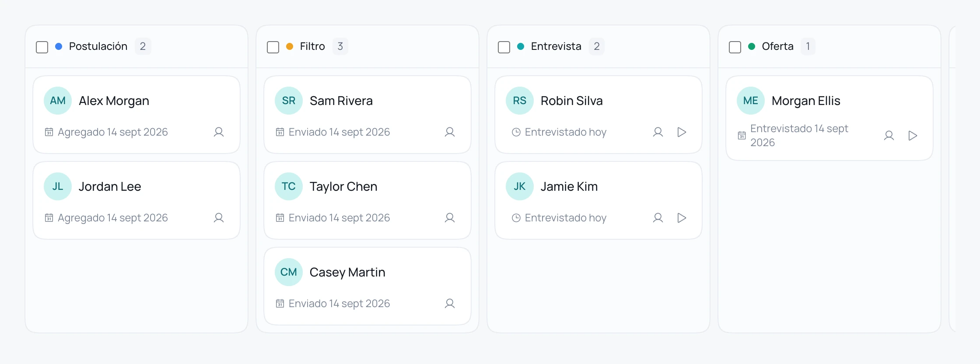Enable the Oferta column checkbox
980x364 pixels.
(x=735, y=47)
